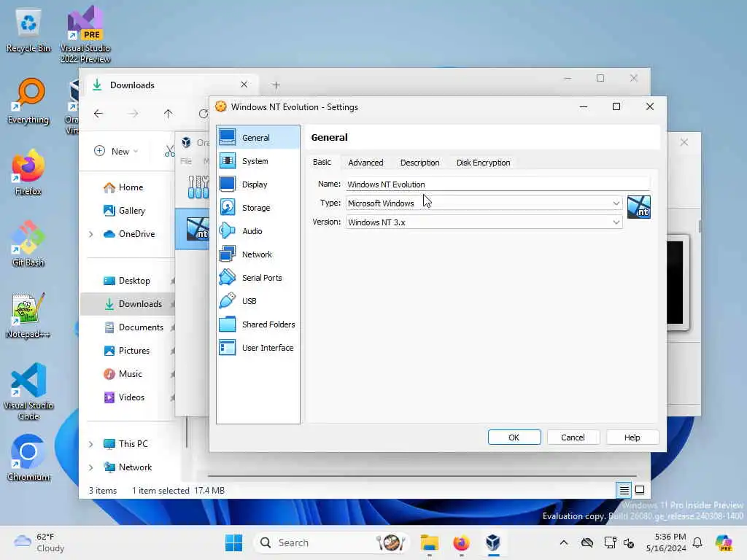Open User Interface settings category

(258, 348)
